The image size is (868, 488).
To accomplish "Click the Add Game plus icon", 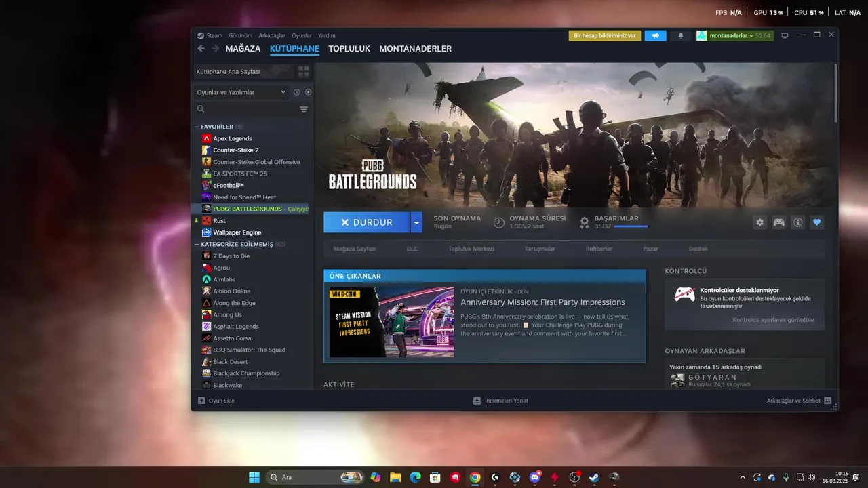I will 201,401.
